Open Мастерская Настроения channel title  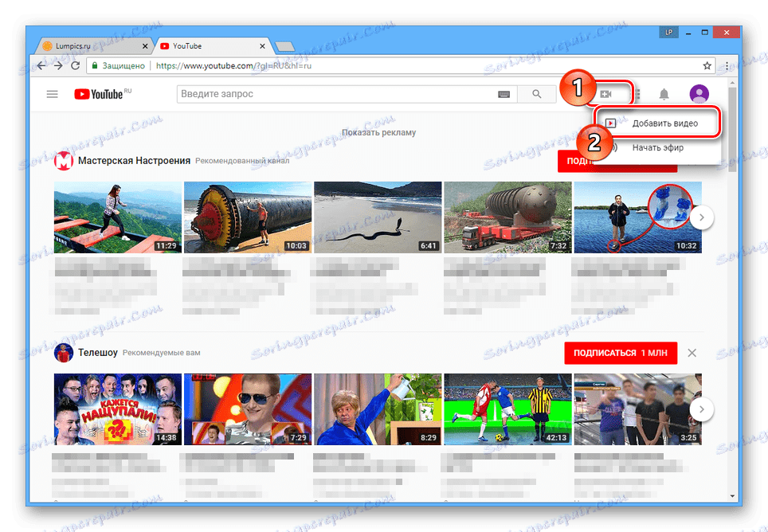[134, 161]
